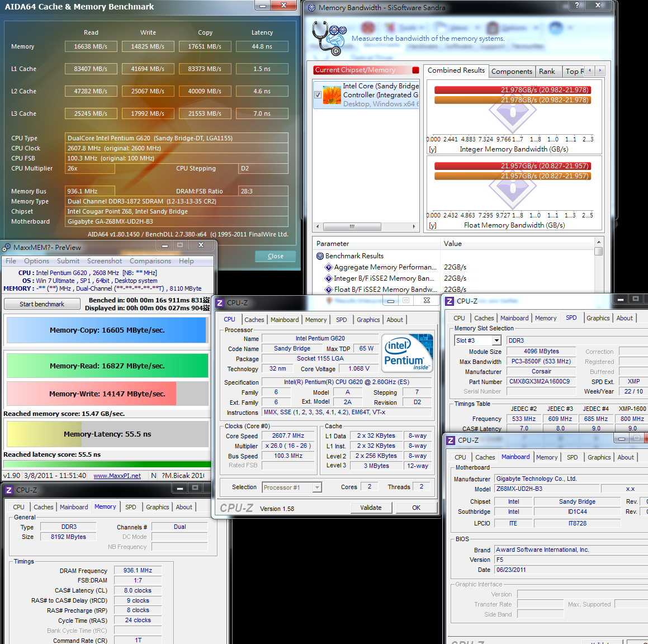Switch to Memory tab in CPU-Z SPD window
The width and height of the screenshot is (648, 644).
546,318
